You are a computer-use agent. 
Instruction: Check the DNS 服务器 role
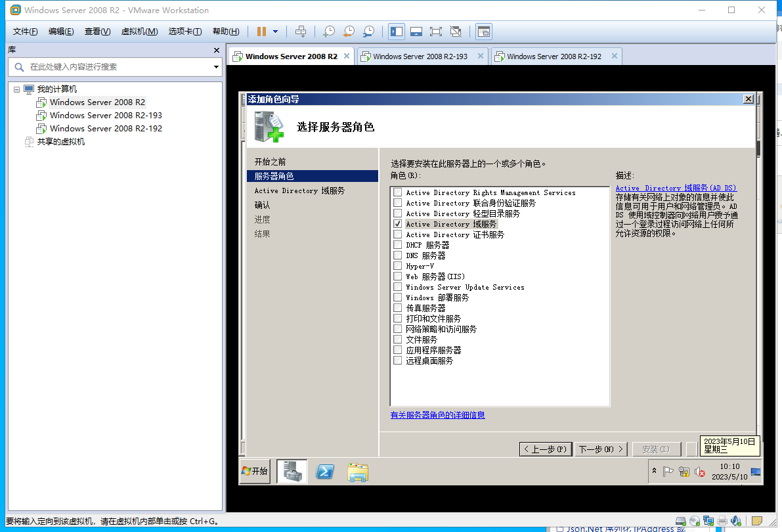pos(397,255)
